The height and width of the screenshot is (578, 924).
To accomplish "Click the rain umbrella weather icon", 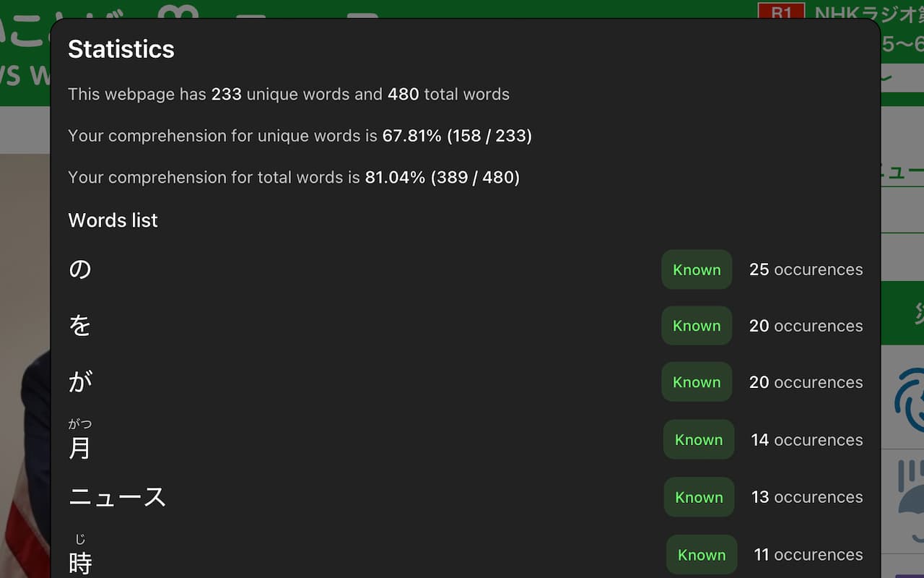I will 908,499.
